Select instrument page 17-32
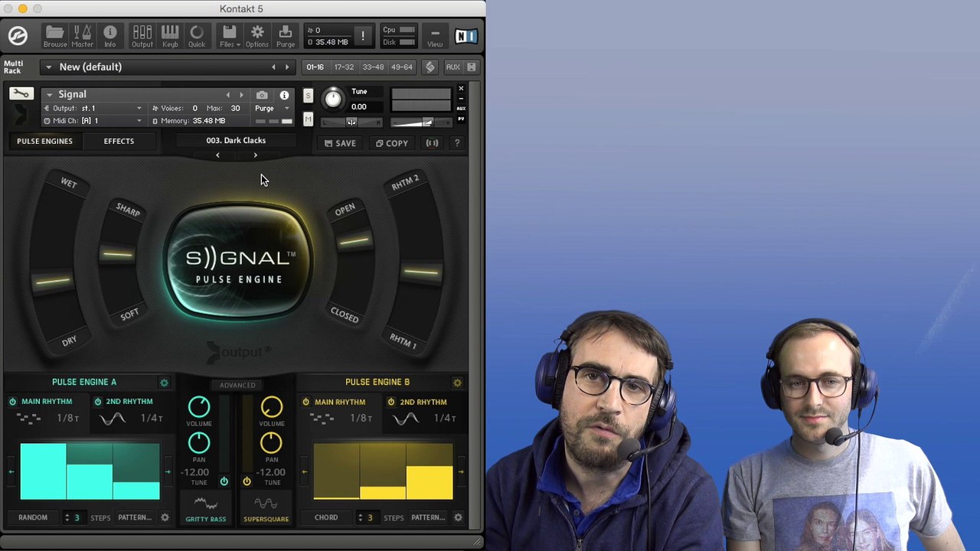The width and height of the screenshot is (980, 551). pos(344,67)
